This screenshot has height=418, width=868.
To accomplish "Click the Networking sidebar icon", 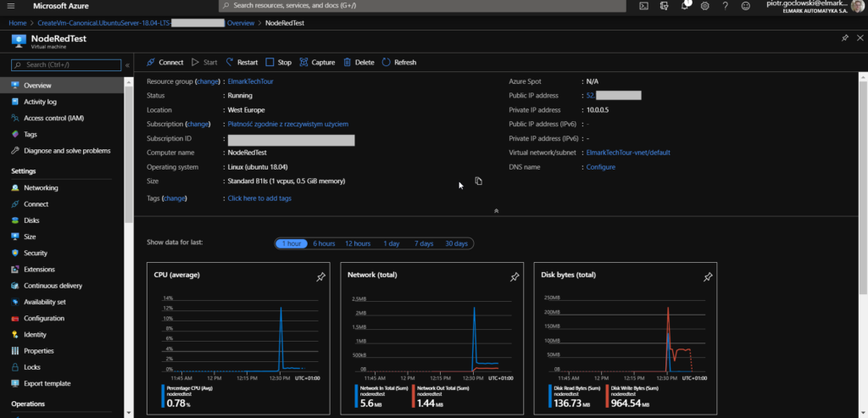I will [x=15, y=187].
